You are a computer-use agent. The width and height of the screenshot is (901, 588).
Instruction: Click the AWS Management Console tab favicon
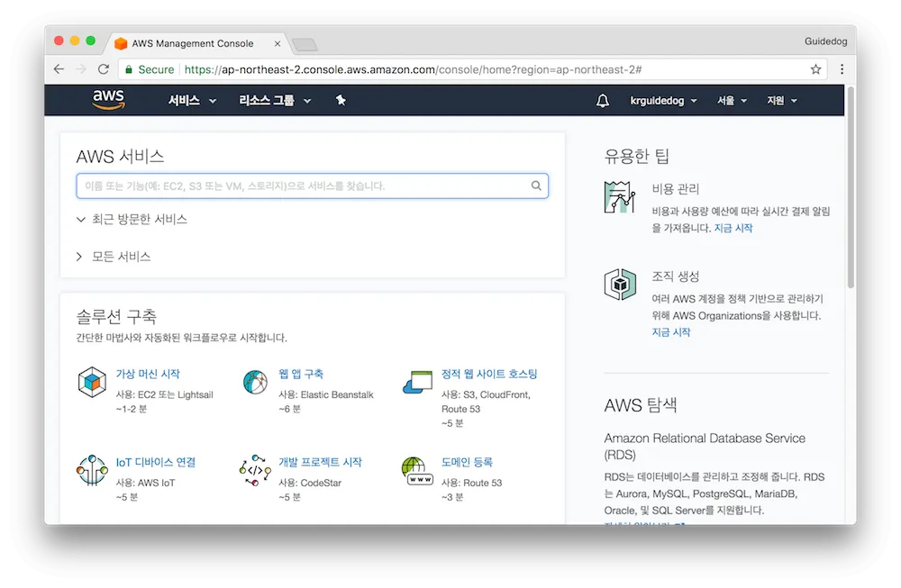coord(121,43)
